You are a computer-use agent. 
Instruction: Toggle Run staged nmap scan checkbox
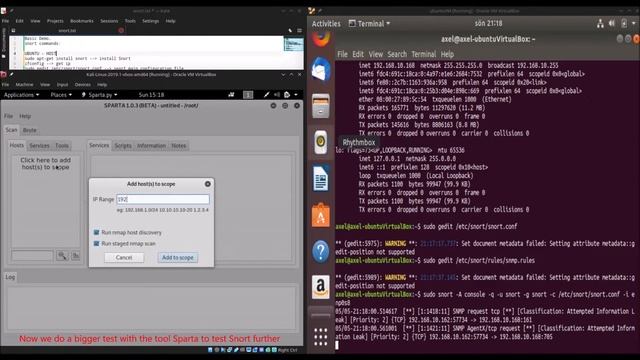coord(96,243)
